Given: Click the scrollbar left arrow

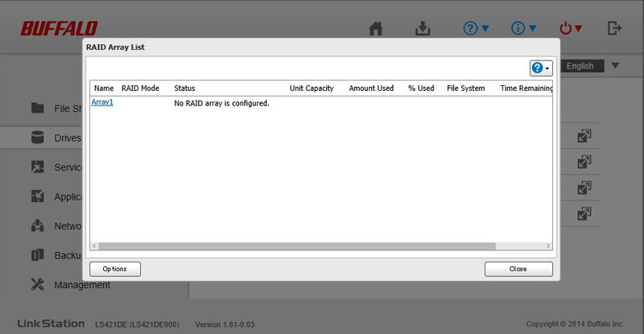Looking at the screenshot, I should (x=94, y=246).
